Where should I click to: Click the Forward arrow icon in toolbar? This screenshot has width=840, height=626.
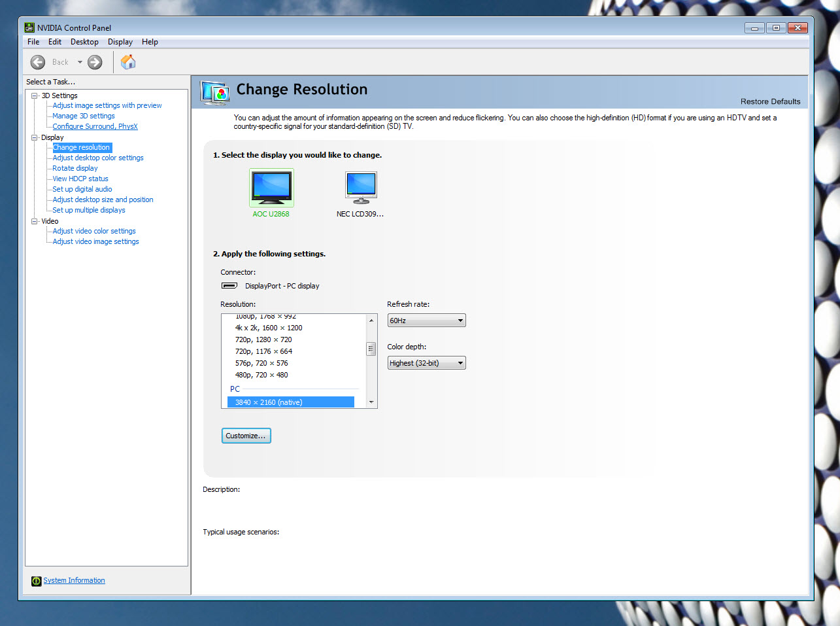pos(95,62)
